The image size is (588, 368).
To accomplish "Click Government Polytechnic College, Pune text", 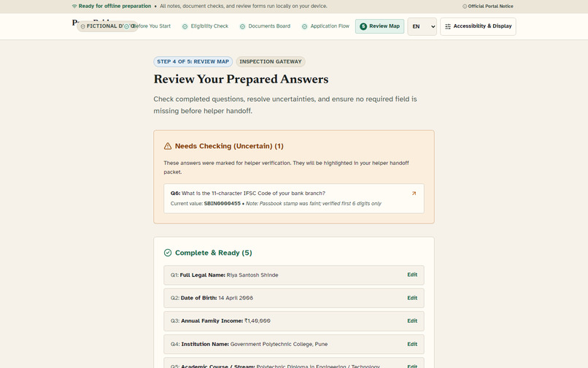I will tap(279, 345).
